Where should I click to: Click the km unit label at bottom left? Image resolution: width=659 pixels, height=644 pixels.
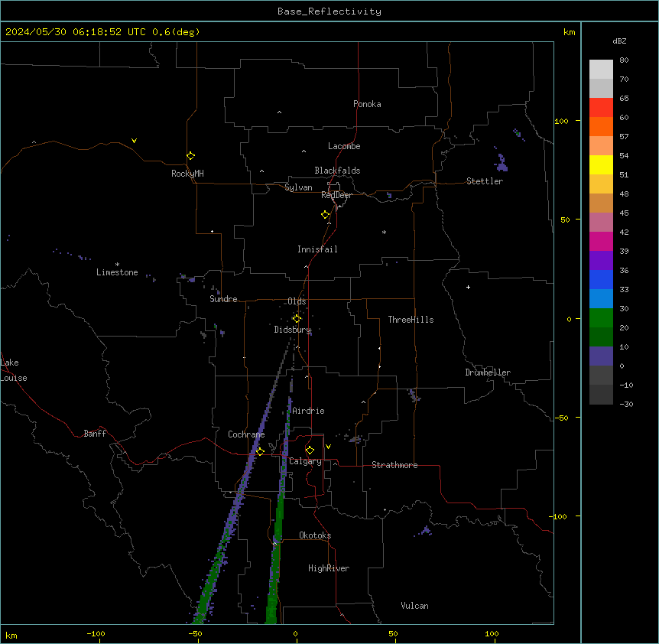coord(11,636)
